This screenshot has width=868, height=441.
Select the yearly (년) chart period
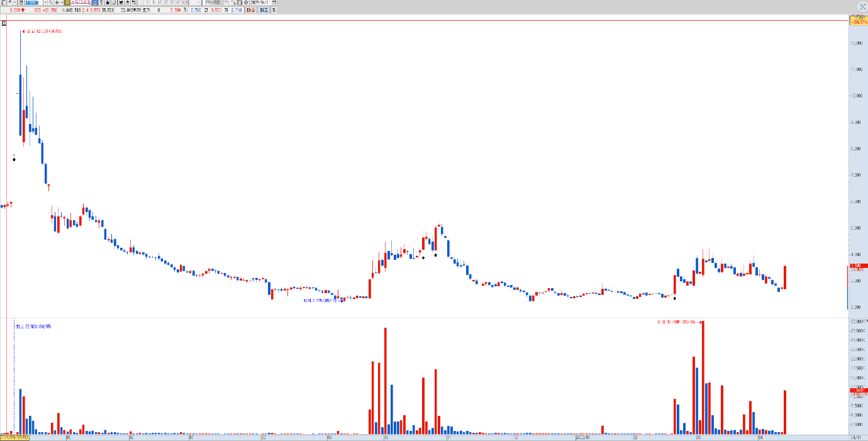[x=114, y=3]
